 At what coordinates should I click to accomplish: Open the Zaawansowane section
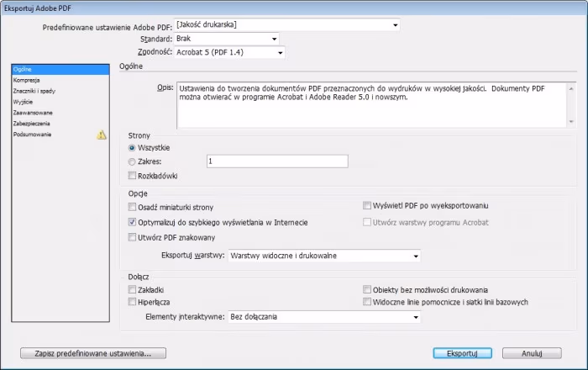(60, 113)
